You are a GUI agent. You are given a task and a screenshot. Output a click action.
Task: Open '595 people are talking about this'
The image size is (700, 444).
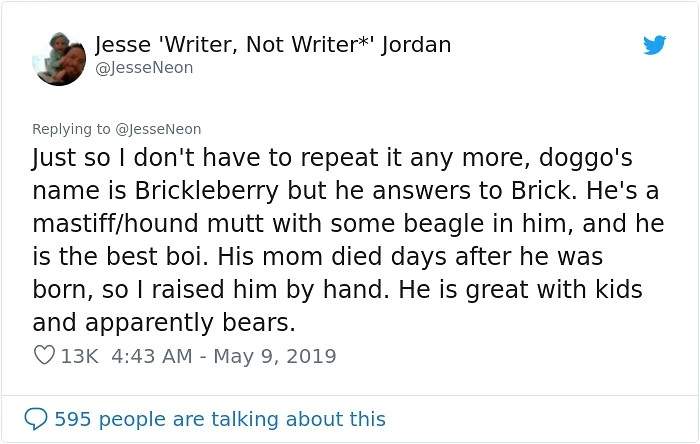(219, 419)
